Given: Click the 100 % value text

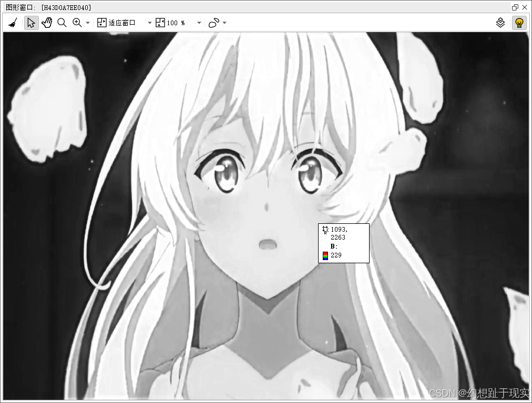Looking at the screenshot, I should 176,23.
